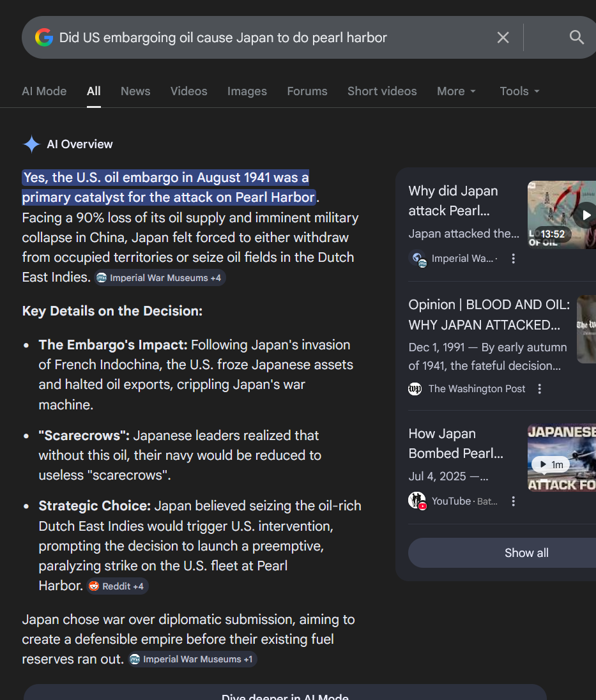Open Washington Post article thumbnail
Image resolution: width=596 pixels, height=700 pixels.
click(x=586, y=329)
